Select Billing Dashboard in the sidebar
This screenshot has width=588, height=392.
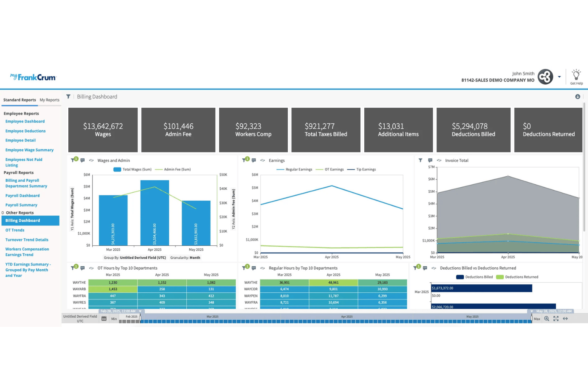click(31, 220)
